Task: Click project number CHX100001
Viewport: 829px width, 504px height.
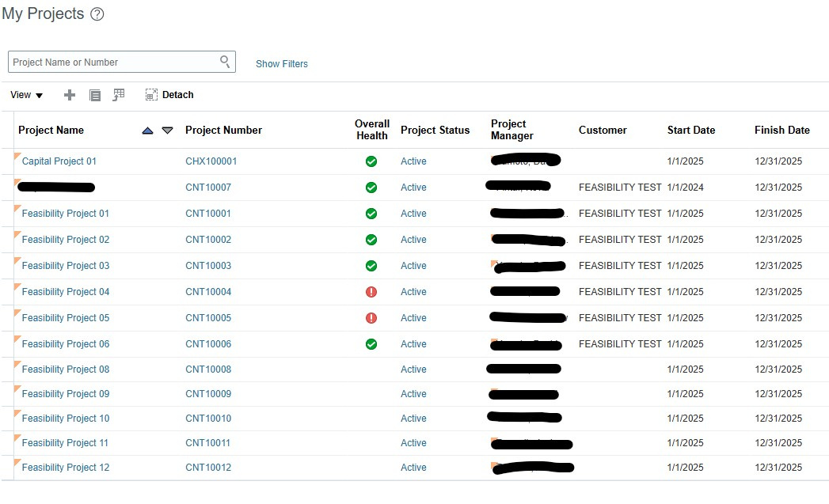Action: (x=211, y=161)
